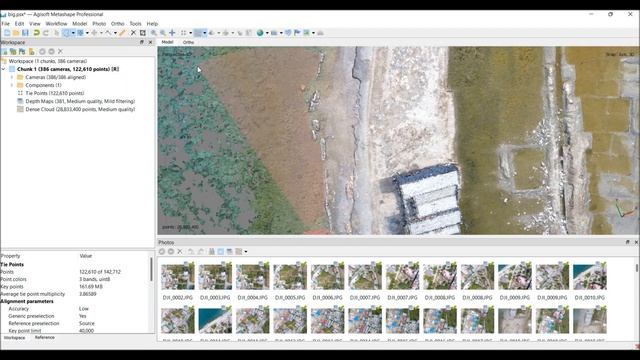Open the Tools menu
Image resolution: width=640 pixels, height=360 pixels.
(136, 24)
